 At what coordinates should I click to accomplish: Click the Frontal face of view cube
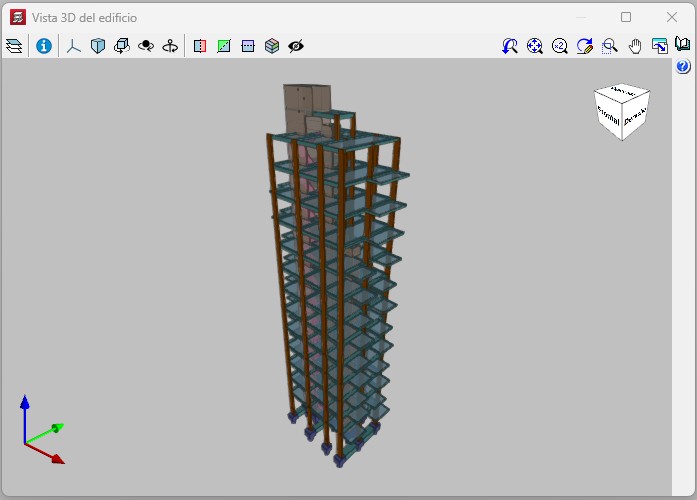[x=610, y=117]
